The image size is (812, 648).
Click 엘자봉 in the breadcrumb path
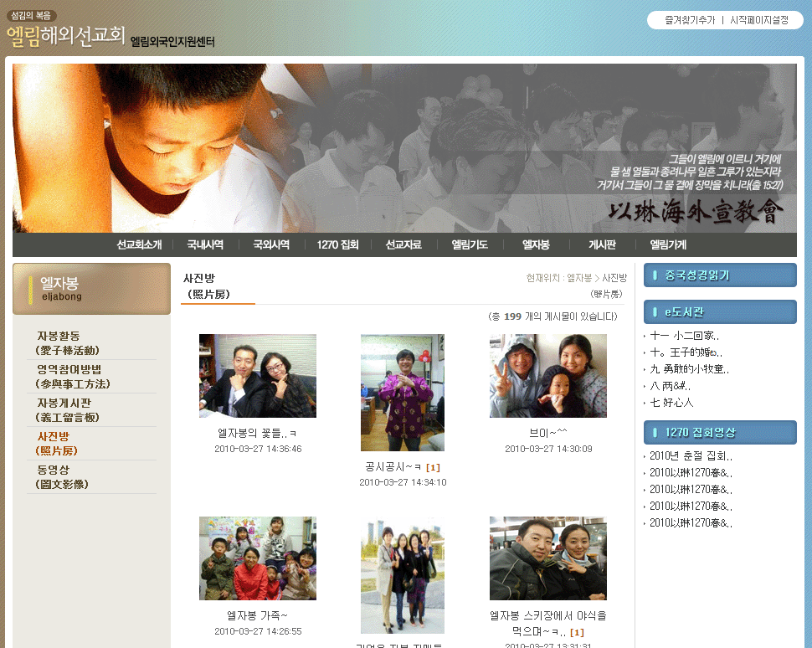tap(579, 278)
